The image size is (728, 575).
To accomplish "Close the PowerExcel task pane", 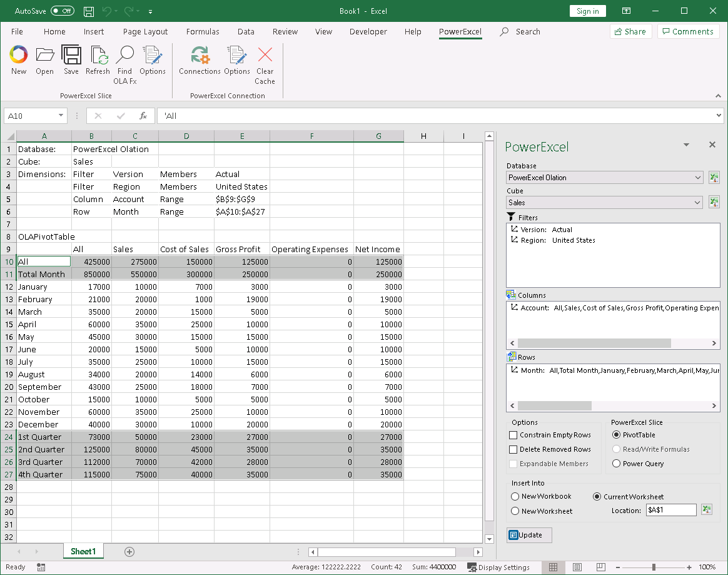I will pos(712,145).
